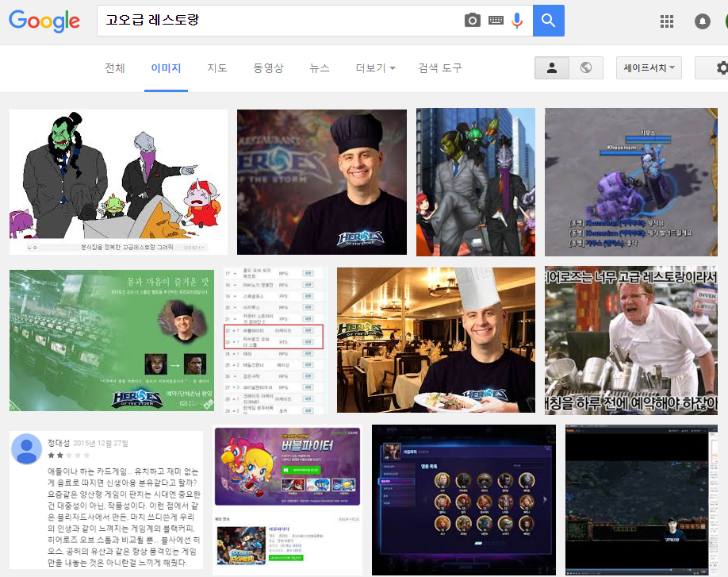Open angry chef meme image
This screenshot has width=728, height=577.
click(x=631, y=340)
